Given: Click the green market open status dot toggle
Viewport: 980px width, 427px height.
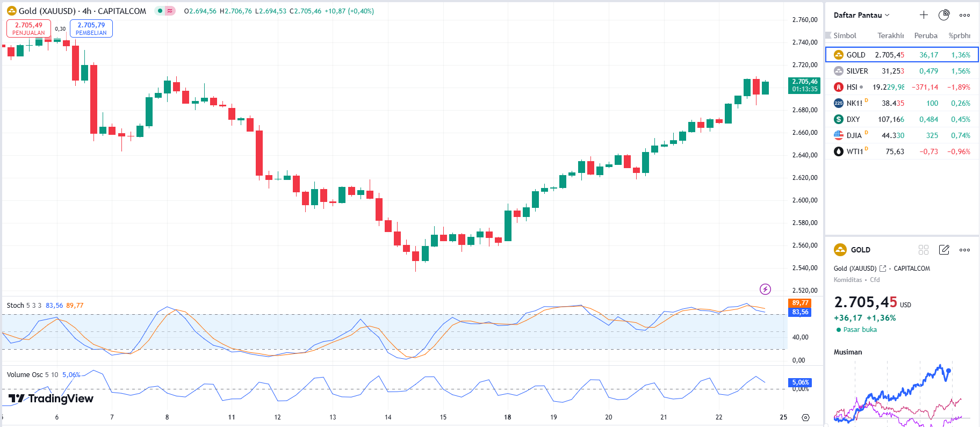Looking at the screenshot, I should coord(160,11).
